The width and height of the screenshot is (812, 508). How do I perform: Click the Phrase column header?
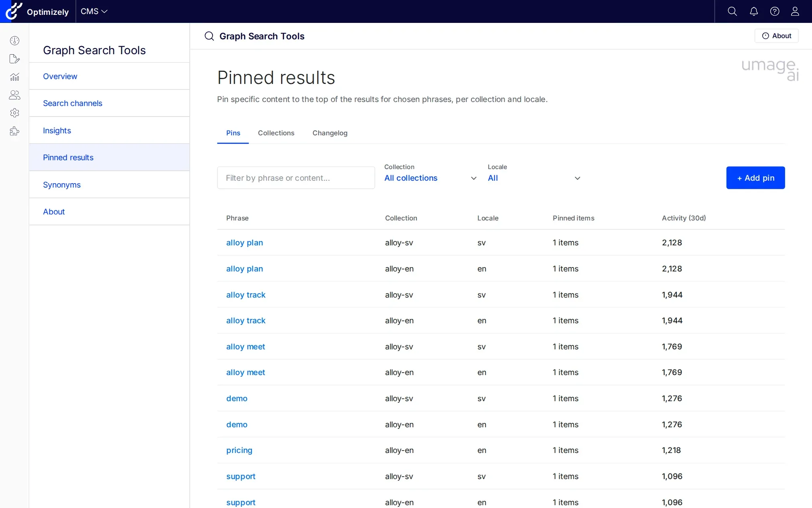click(x=237, y=218)
